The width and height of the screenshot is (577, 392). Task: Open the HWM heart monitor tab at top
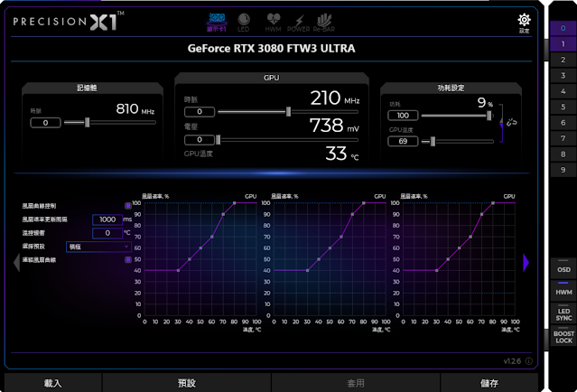pyautogui.click(x=273, y=23)
